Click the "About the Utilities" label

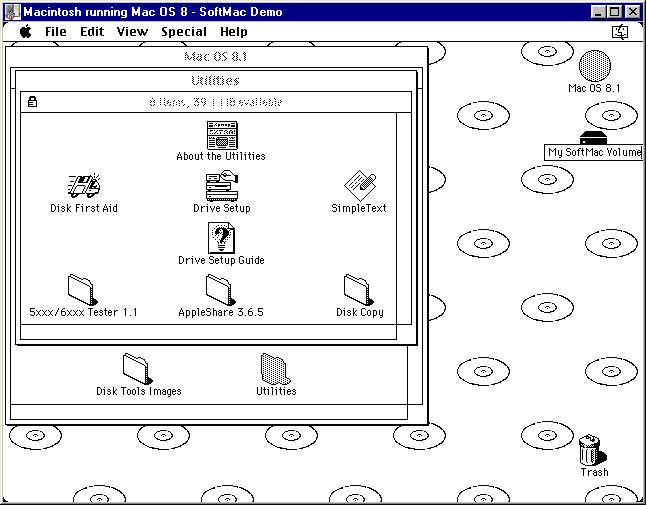(x=221, y=156)
